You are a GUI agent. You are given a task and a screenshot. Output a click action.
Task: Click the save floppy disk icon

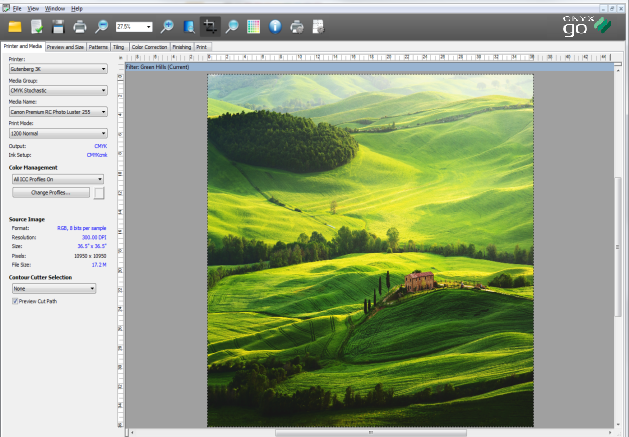[x=58, y=26]
